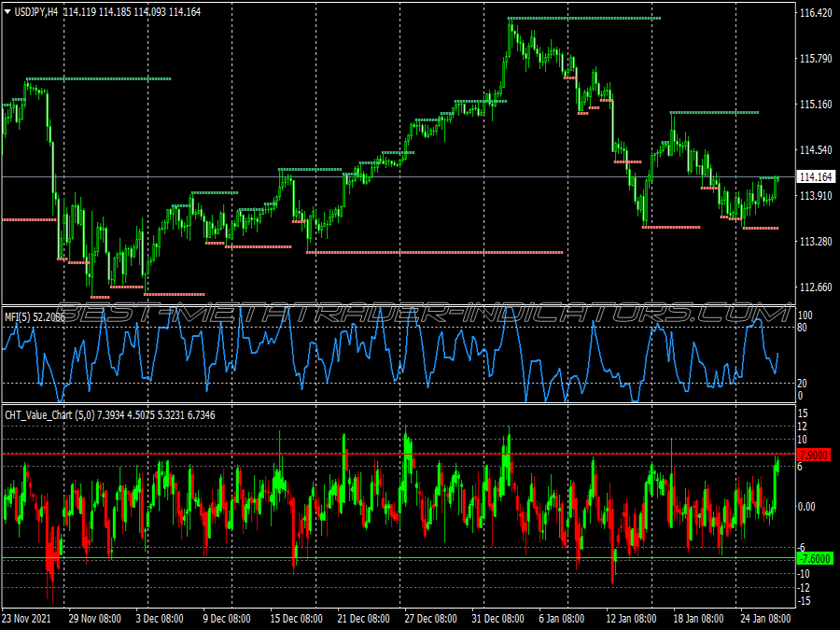The image size is (840, 630).
Task: Click the 114.540 price scale value
Action: 816,150
